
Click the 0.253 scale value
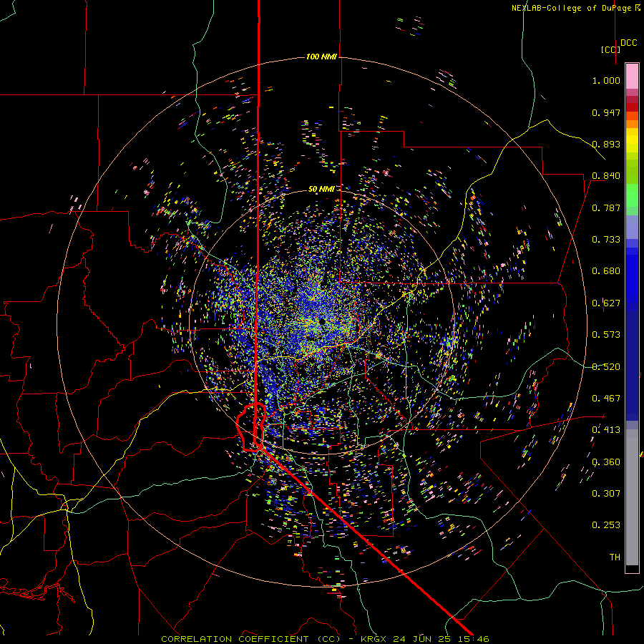pos(606,525)
